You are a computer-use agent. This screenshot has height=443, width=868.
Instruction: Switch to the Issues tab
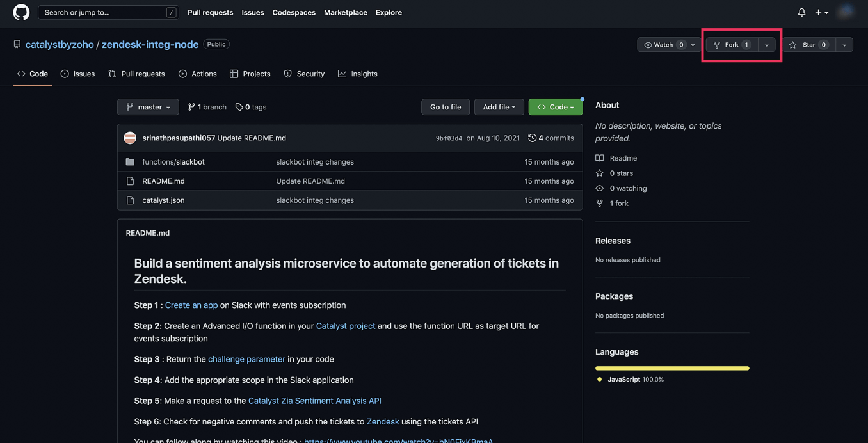pyautogui.click(x=77, y=74)
